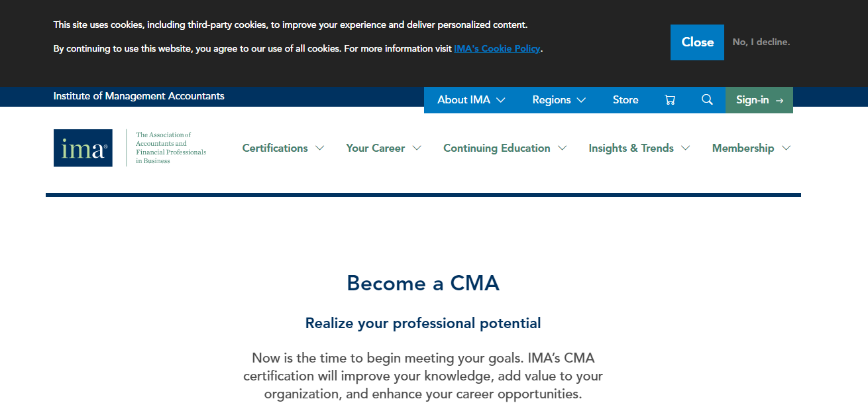This screenshot has width=868, height=403.
Task: Expand the Insights & Trends chevron
Action: click(x=685, y=148)
